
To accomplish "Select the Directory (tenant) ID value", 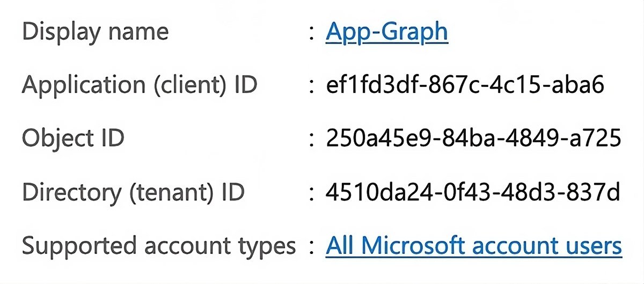I will tap(473, 193).
